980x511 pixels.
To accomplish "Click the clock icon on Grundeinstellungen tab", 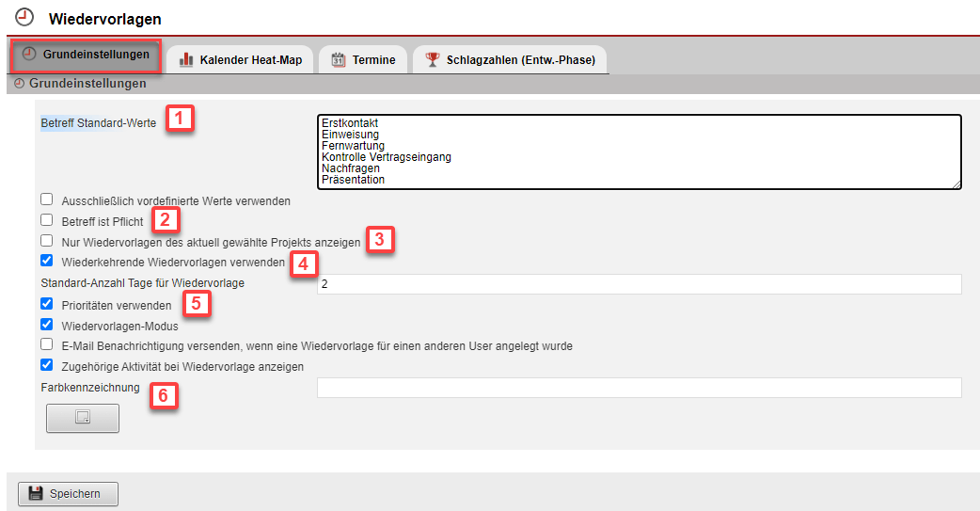I will [29, 55].
